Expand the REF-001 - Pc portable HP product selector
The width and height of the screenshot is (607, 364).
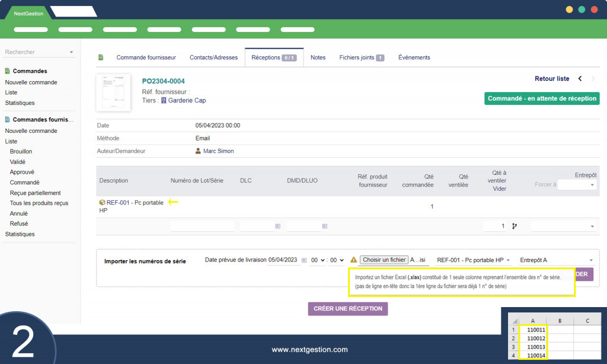pos(473,260)
